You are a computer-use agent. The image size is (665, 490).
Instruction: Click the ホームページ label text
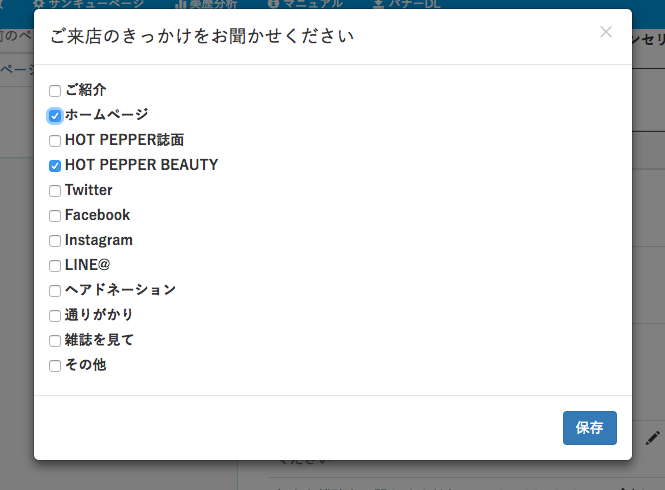point(106,115)
